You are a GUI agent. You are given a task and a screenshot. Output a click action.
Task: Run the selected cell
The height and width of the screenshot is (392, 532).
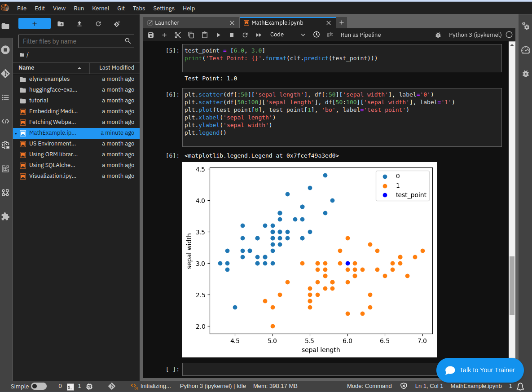tap(218, 35)
